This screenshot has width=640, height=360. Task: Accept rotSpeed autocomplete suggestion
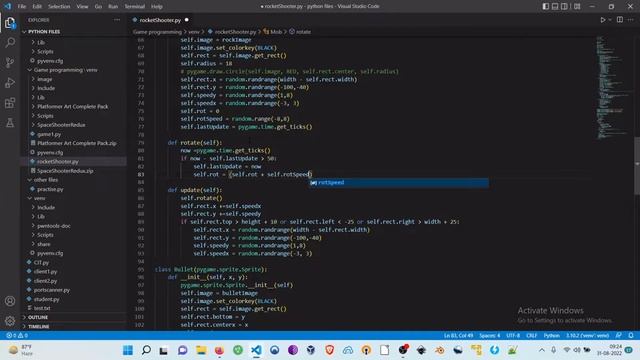click(x=399, y=182)
